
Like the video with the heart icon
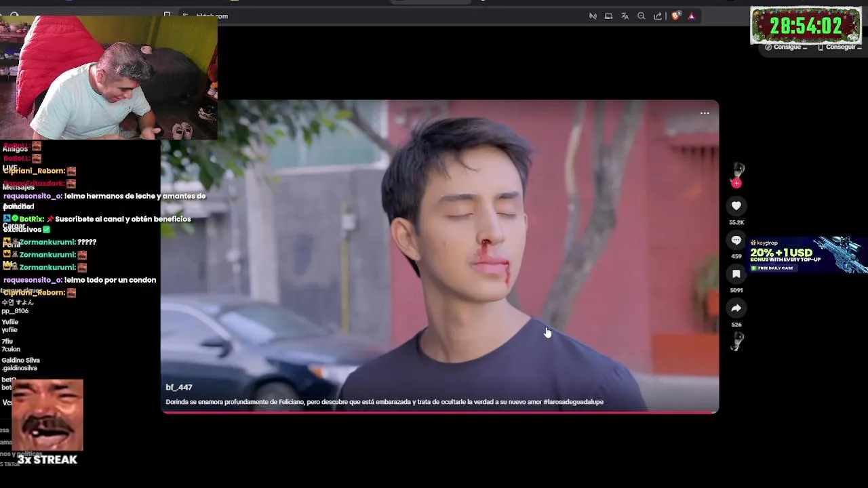736,205
